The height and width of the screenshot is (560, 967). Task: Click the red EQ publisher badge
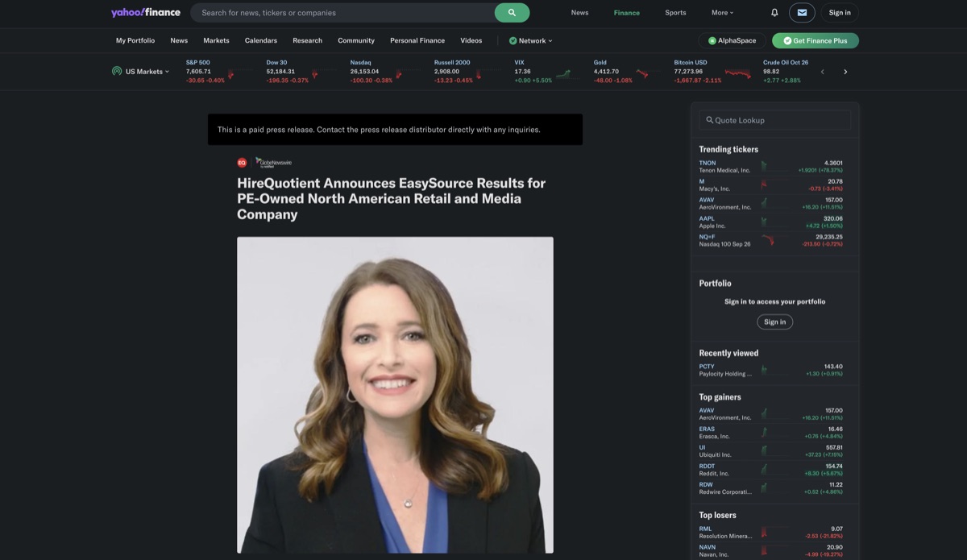[x=242, y=162]
